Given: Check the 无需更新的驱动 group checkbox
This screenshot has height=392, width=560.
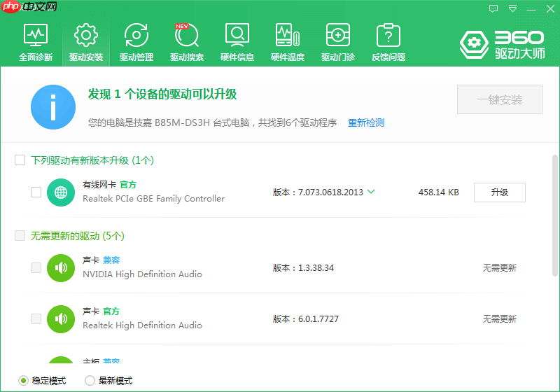Looking at the screenshot, I should 20,236.
